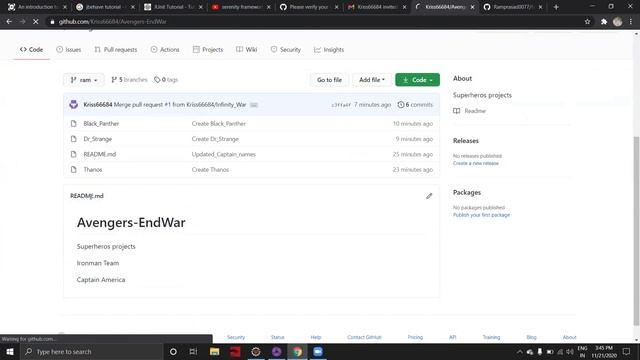Expand the Add file dropdown
Screen dimensions: 640x360
(372, 80)
